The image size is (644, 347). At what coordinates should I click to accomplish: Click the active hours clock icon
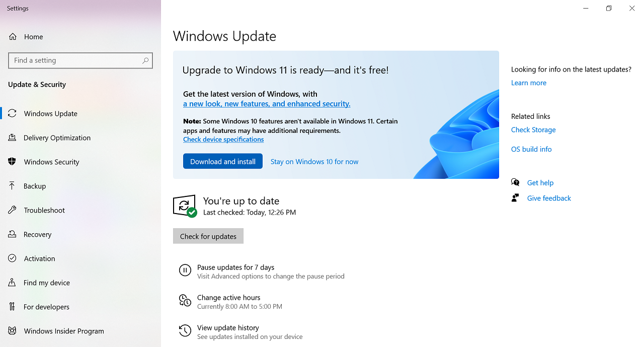[x=185, y=301]
